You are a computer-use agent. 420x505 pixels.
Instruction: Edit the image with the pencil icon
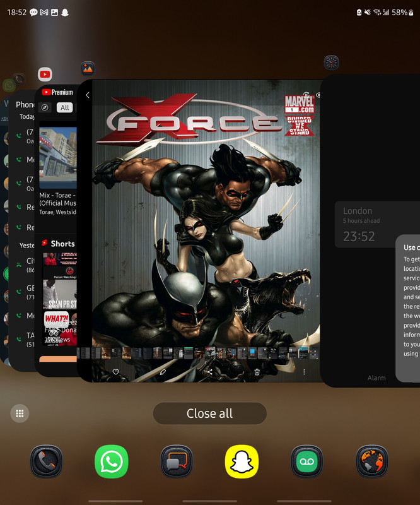pos(163,372)
